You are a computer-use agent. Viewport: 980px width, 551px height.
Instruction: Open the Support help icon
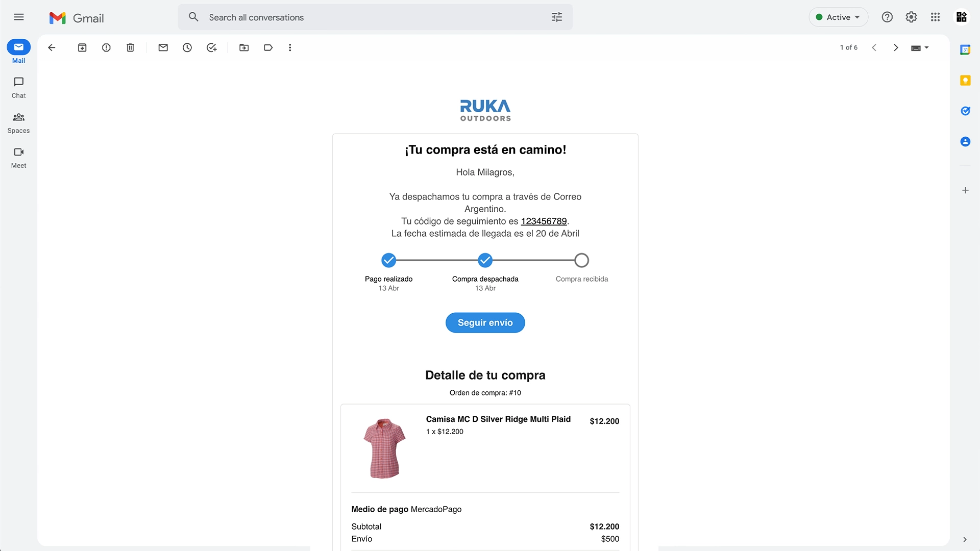(x=887, y=17)
